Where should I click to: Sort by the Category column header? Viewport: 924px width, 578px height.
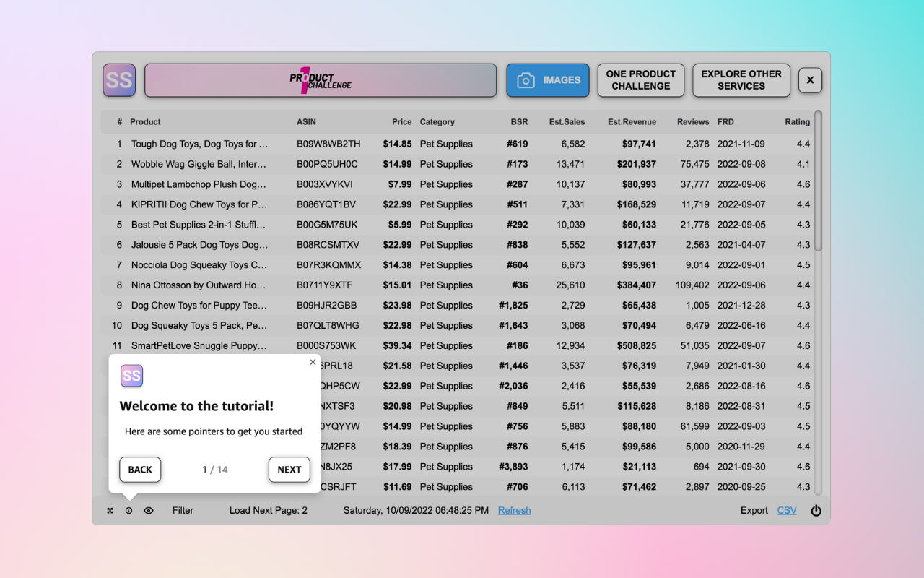(437, 122)
